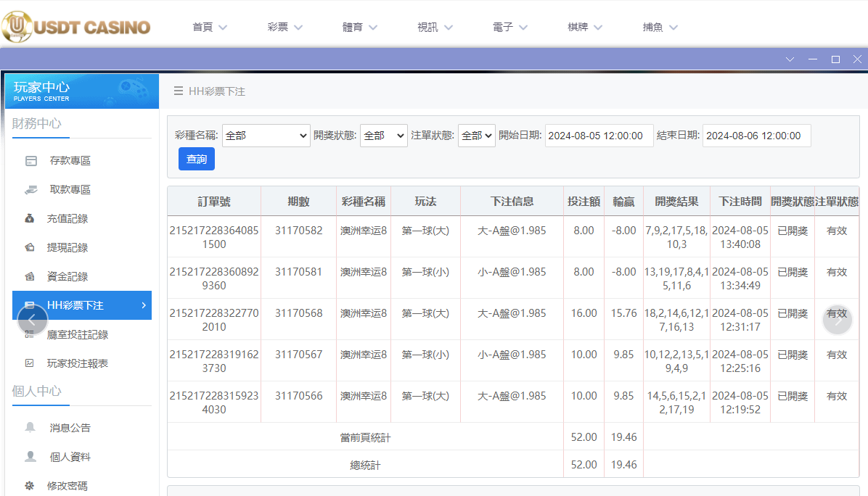
Task: Select the 取款專區 withdrawal icon
Action: (32, 189)
